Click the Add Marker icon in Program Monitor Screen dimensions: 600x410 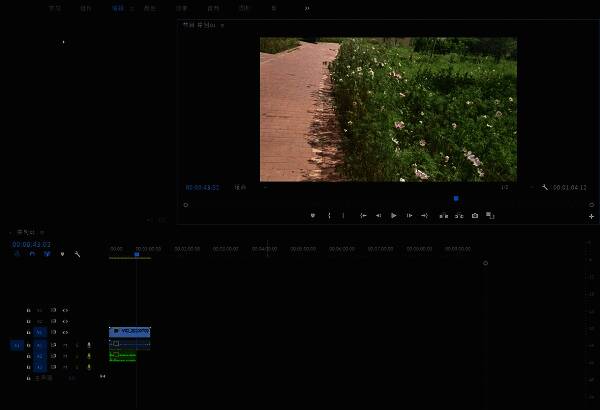[312, 215]
